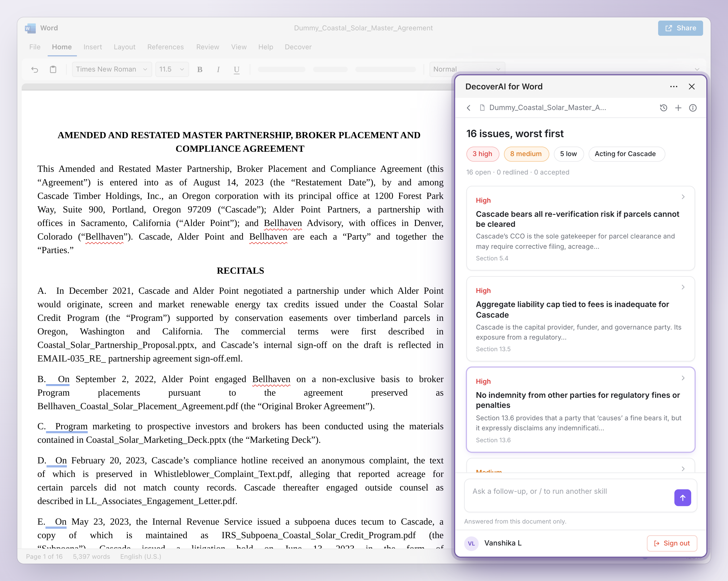Open the history clock icon
Screen dimensions: 728x581
click(x=664, y=108)
